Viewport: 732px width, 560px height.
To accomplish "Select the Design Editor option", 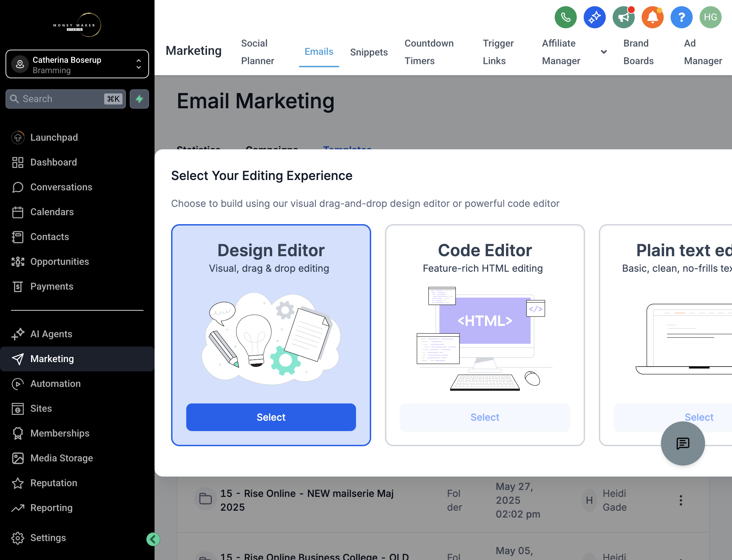I will pyautogui.click(x=271, y=417).
